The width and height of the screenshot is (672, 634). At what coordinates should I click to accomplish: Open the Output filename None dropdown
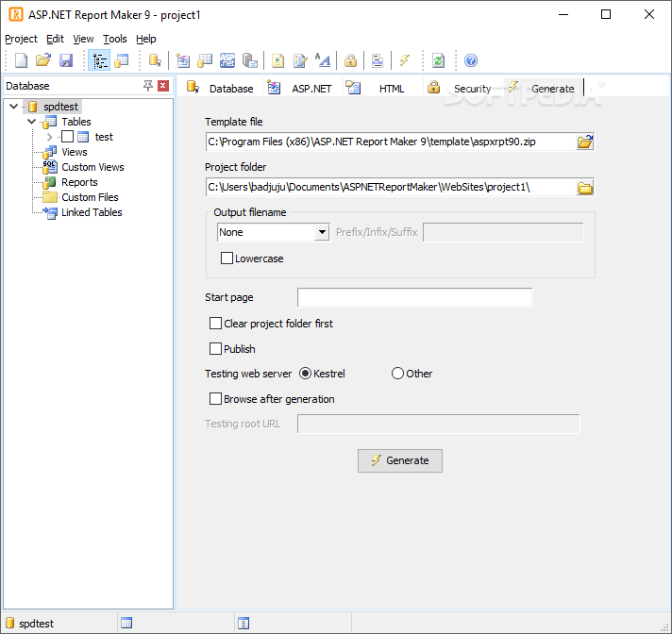[x=322, y=232]
